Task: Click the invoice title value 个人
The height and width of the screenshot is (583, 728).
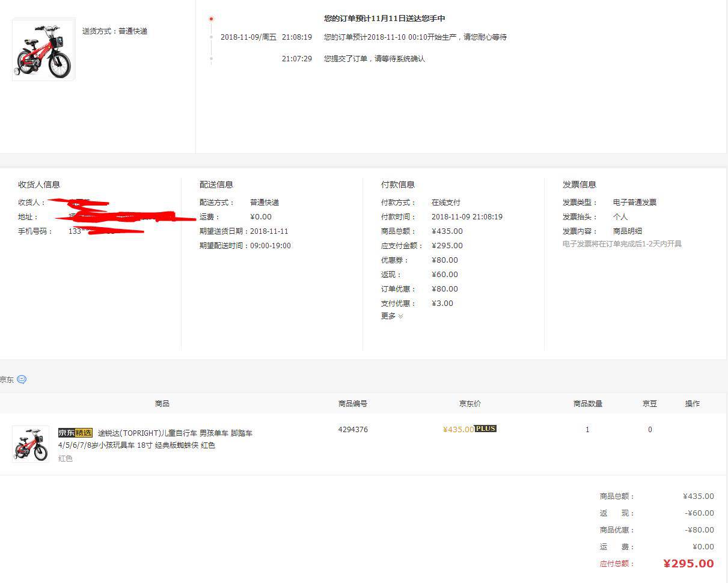Action: pyautogui.click(x=620, y=217)
